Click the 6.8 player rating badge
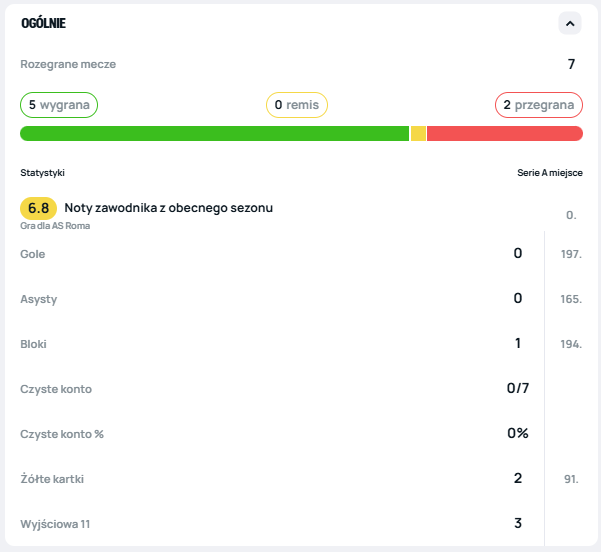Viewport: 601px width, 552px height. click(38, 208)
